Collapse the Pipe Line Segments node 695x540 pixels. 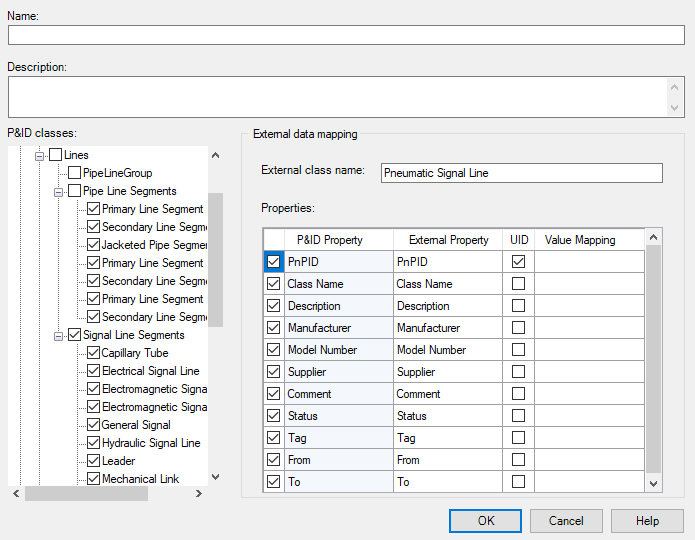click(x=60, y=191)
